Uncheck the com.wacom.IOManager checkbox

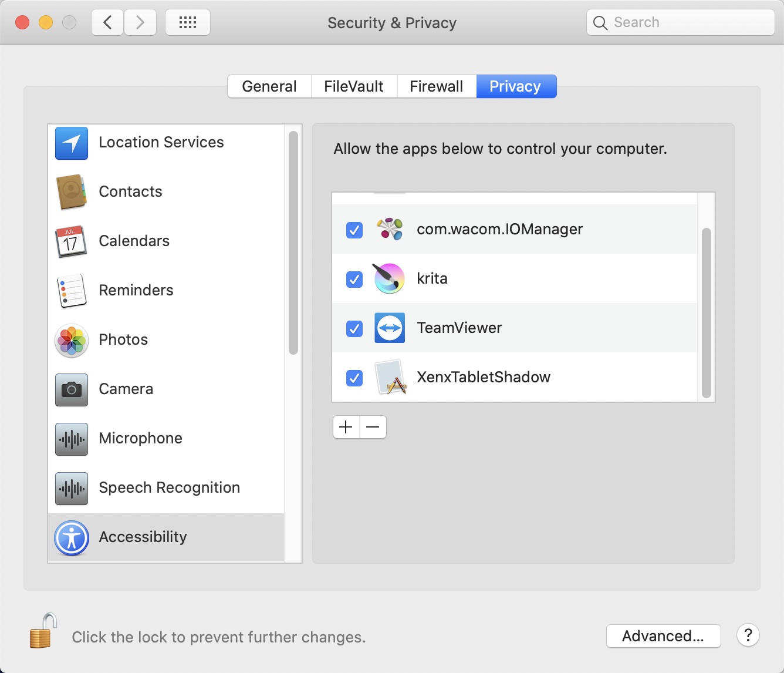pyautogui.click(x=354, y=230)
